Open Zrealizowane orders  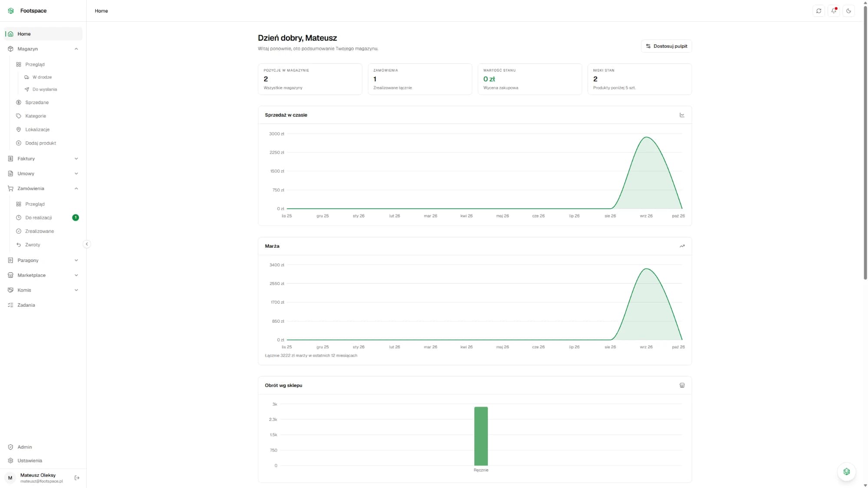[x=47, y=231]
